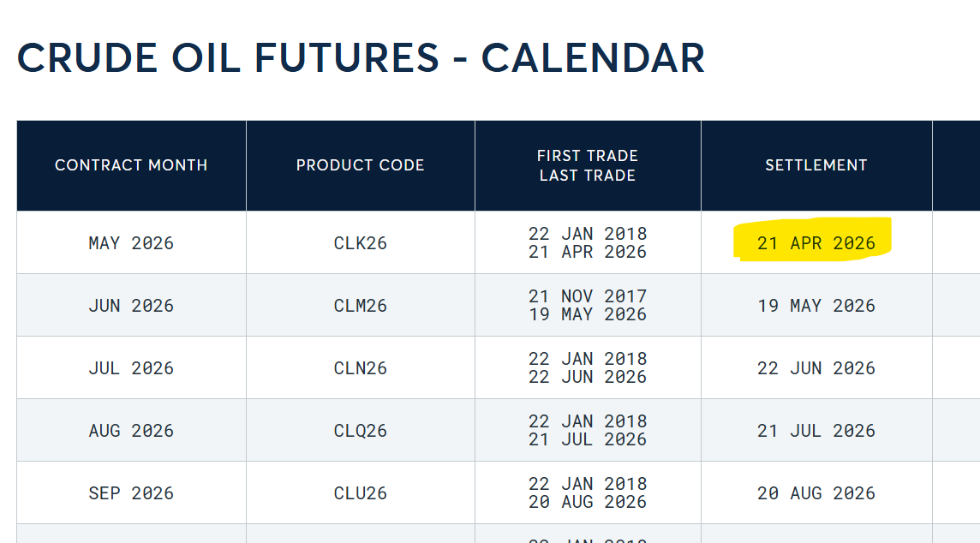Viewport: 980px width, 543px height.
Task: Click the JUL 2026 contract month cell
Action: (x=131, y=368)
